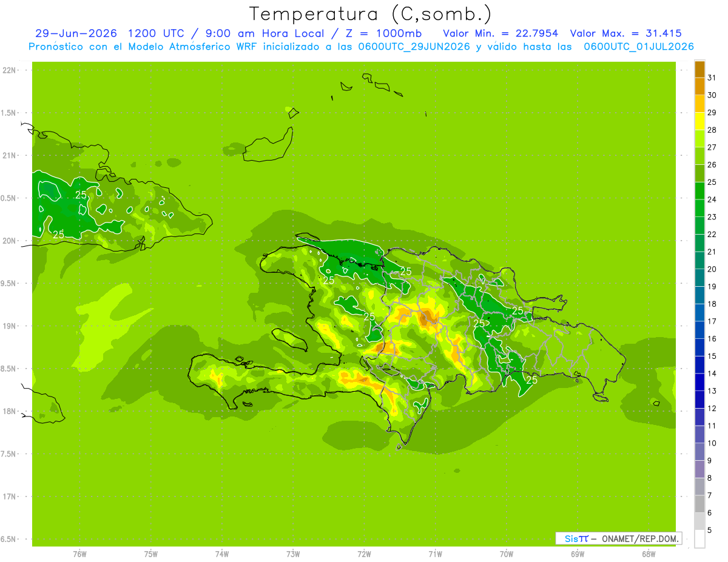This screenshot has width=728, height=562.
Task: Click the '20N' latitude label
Action: (9, 241)
